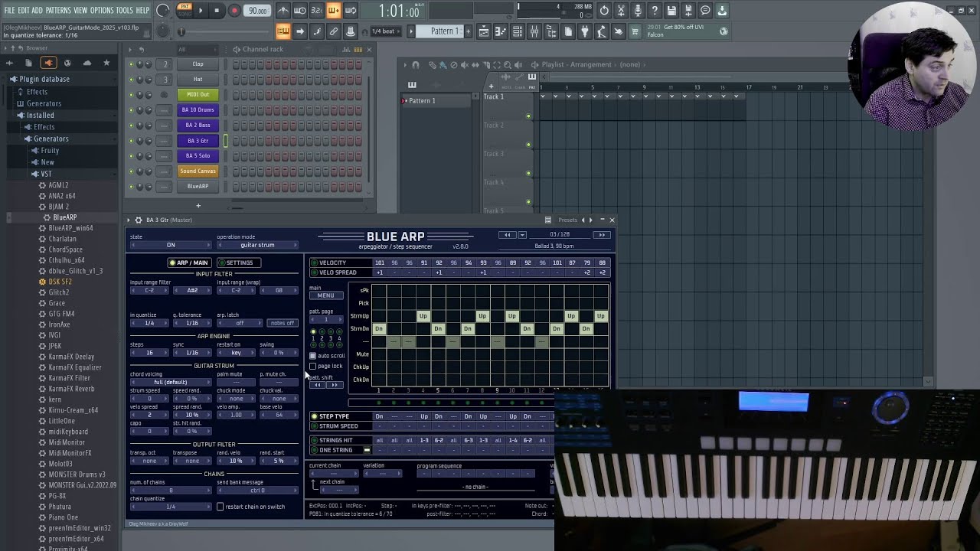
Task: Select the BA 5 Solo channel
Action: tap(198, 155)
